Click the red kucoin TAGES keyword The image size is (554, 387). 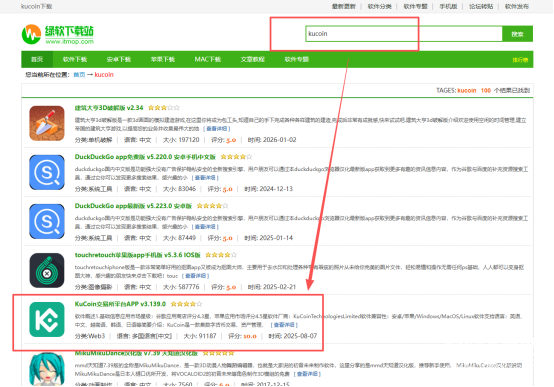point(467,90)
